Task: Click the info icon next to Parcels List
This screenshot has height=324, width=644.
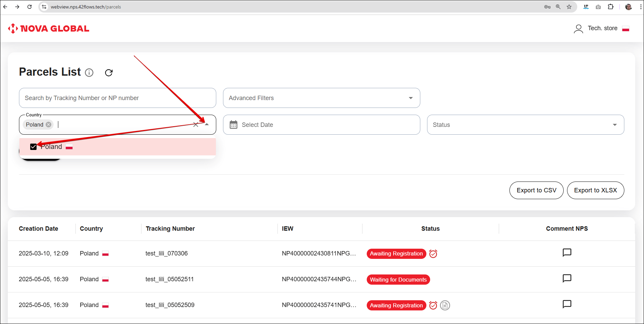Action: click(x=89, y=73)
